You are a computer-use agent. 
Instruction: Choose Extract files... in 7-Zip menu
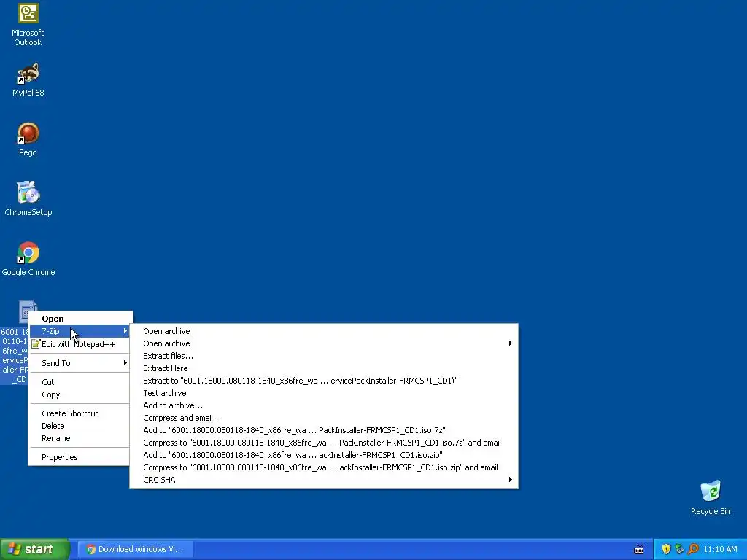324,356
